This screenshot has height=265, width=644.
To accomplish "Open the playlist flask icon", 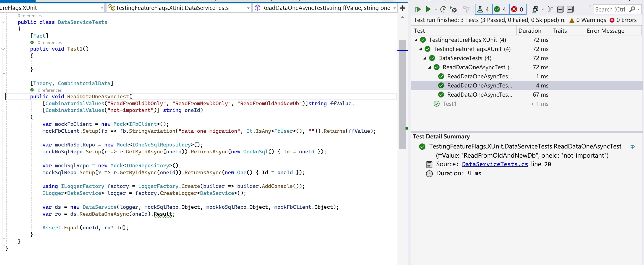I will point(535,9).
